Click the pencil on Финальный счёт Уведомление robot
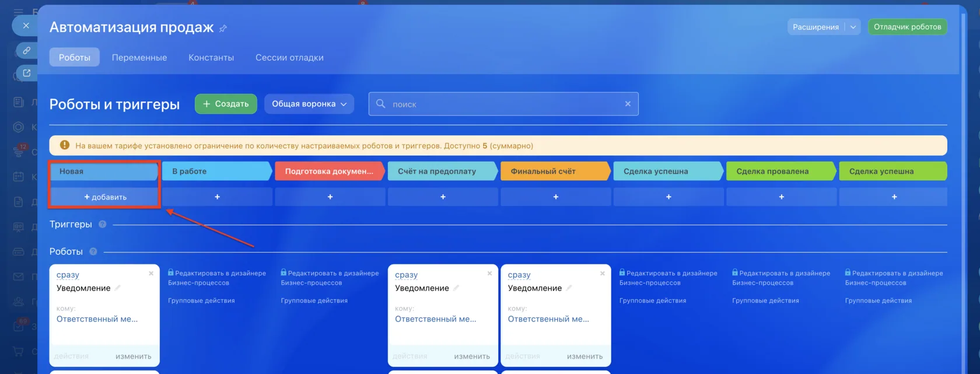The width and height of the screenshot is (980, 374). pos(569,288)
